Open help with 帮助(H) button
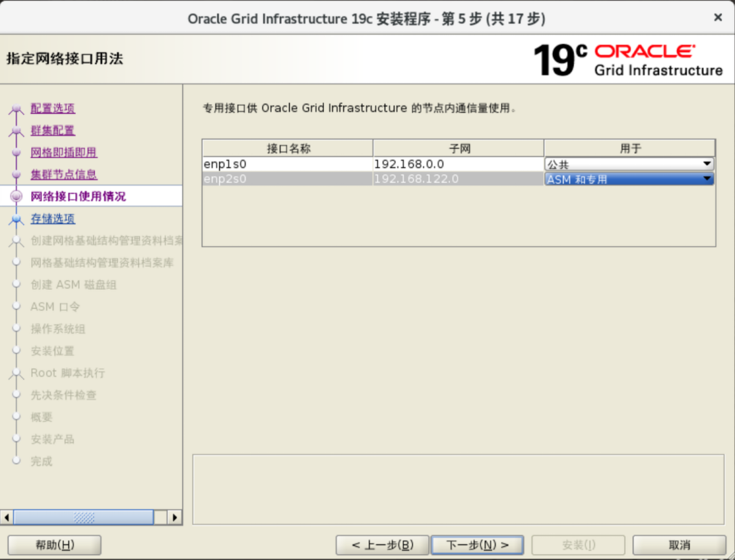 pos(55,545)
